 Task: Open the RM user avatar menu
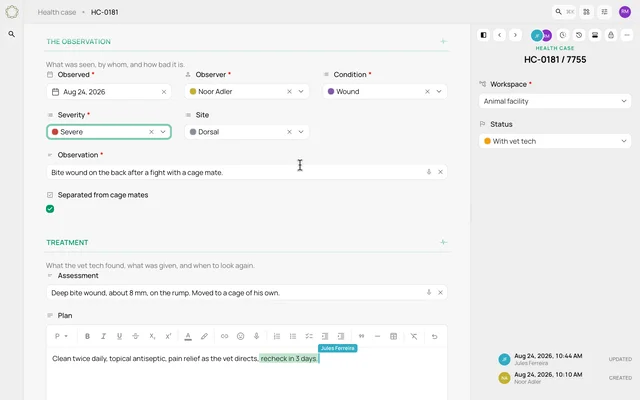pos(625,12)
